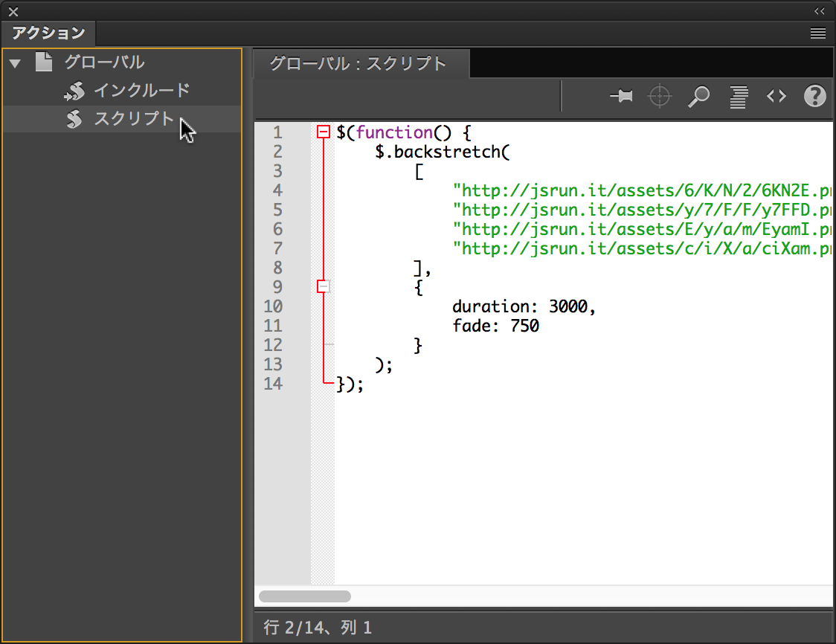Image resolution: width=836 pixels, height=644 pixels.
Task: Open the question mark help icon
Action: (814, 96)
